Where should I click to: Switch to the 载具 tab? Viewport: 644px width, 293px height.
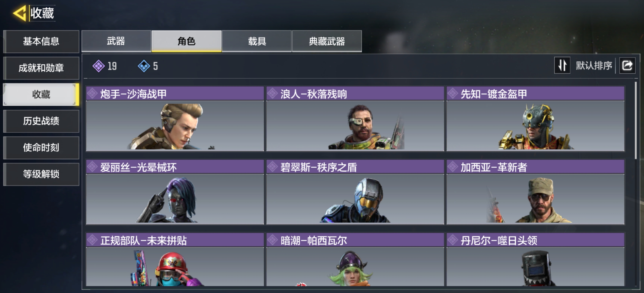257,41
